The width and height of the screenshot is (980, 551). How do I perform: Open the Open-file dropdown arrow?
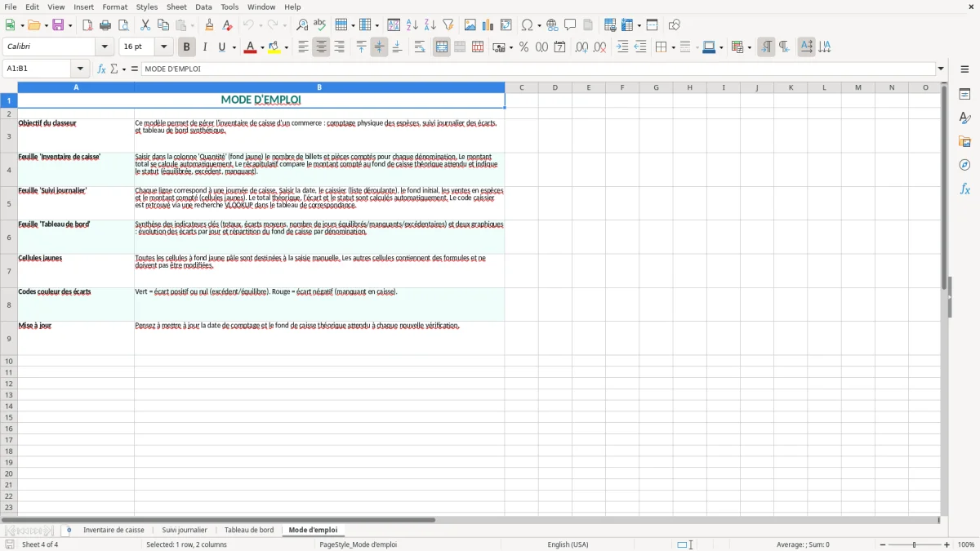click(x=47, y=25)
